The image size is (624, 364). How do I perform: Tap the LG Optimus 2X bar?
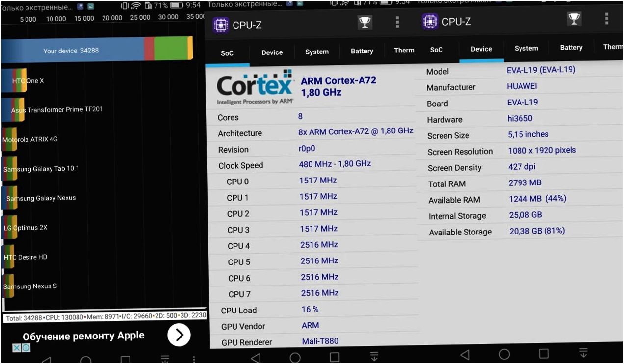pyautogui.click(x=9, y=228)
